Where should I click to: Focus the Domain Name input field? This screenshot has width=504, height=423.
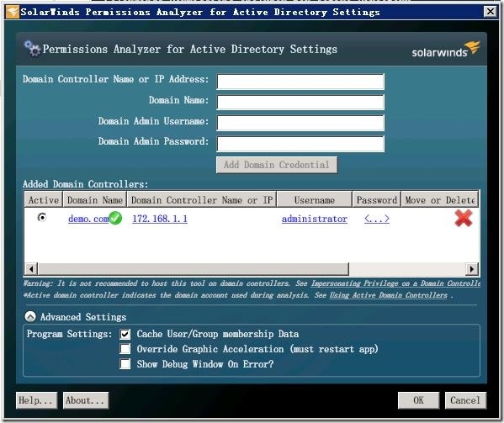(x=300, y=103)
